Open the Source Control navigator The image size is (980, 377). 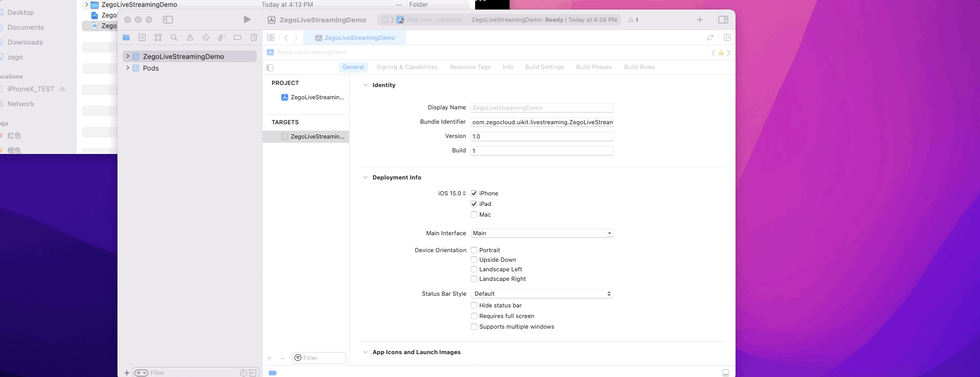click(x=142, y=38)
